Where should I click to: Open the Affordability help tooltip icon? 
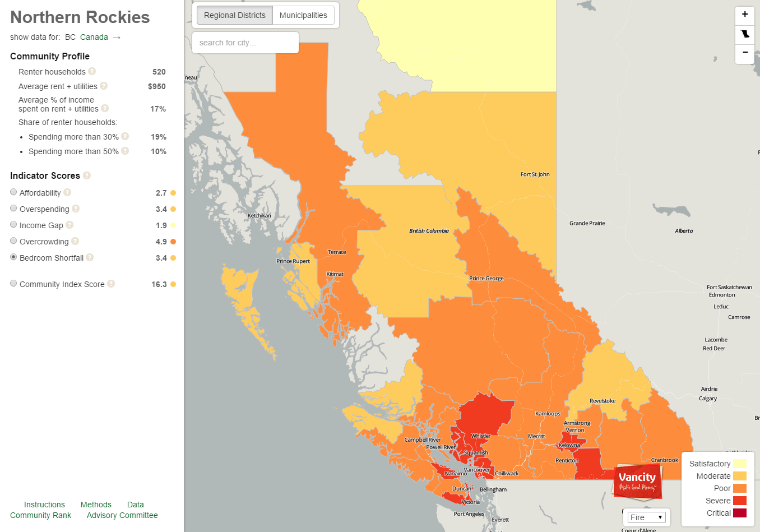point(67,192)
